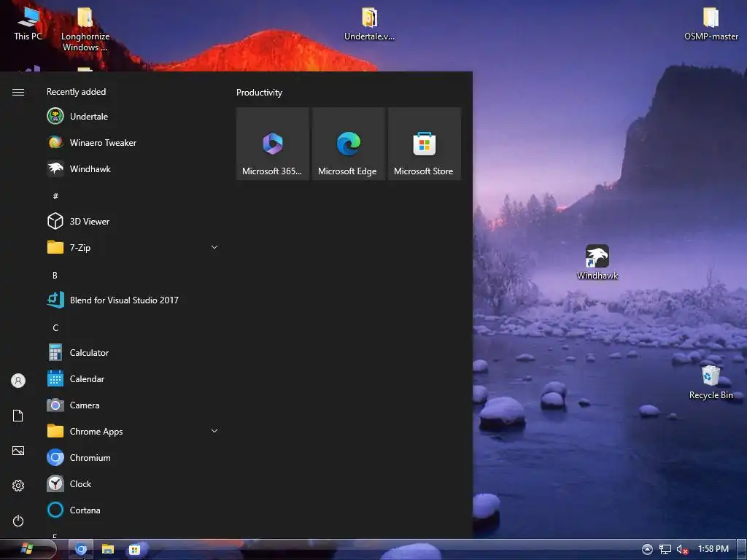Launch Blend for Visual Studio 2017
This screenshot has height=560, width=747.
pos(133,300)
